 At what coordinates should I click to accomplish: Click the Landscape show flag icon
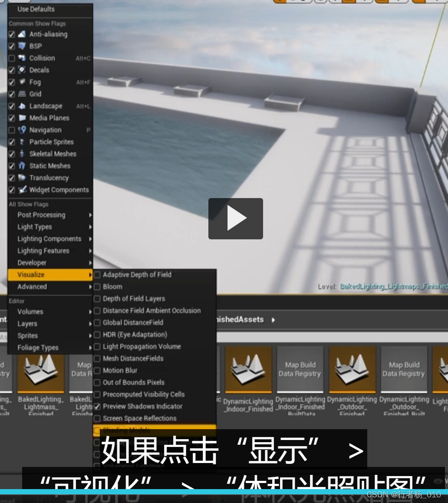(22, 106)
